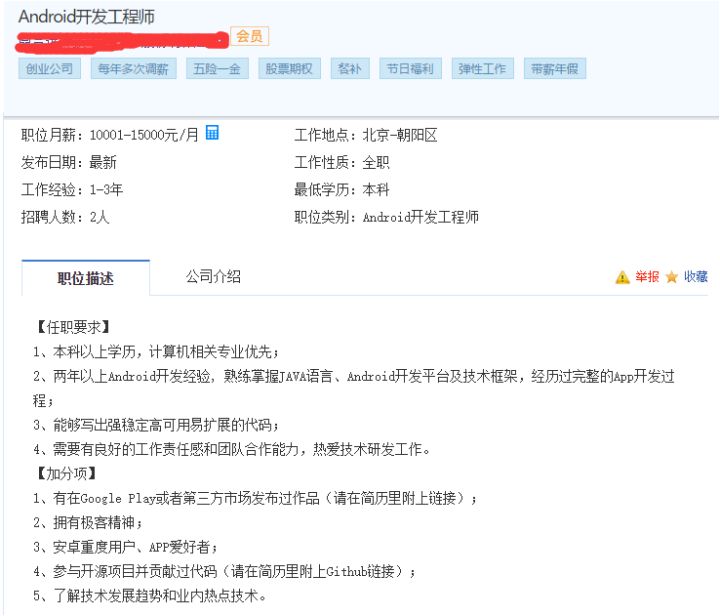Viewport: 720px width, 616px height.
Task: Select the 职位描述 tab
Action: 85,278
